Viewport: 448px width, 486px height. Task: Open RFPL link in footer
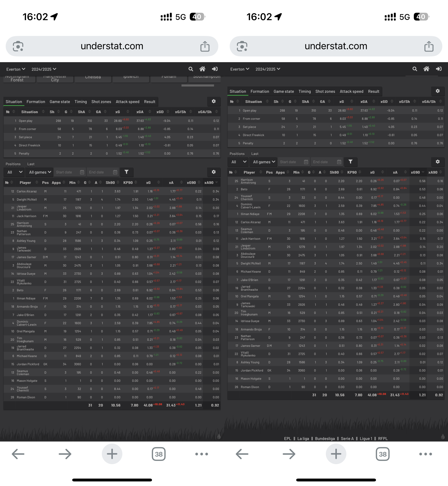pos(383,438)
